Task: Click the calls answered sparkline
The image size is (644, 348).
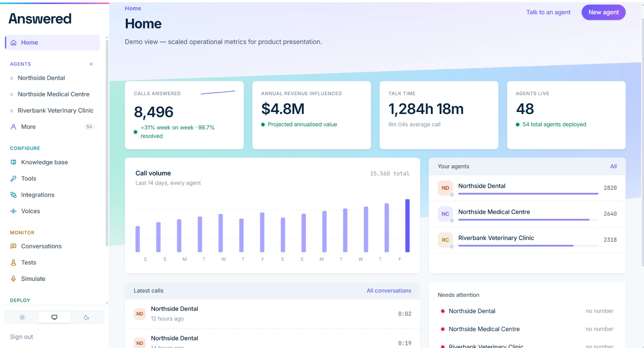Action: coord(218,92)
